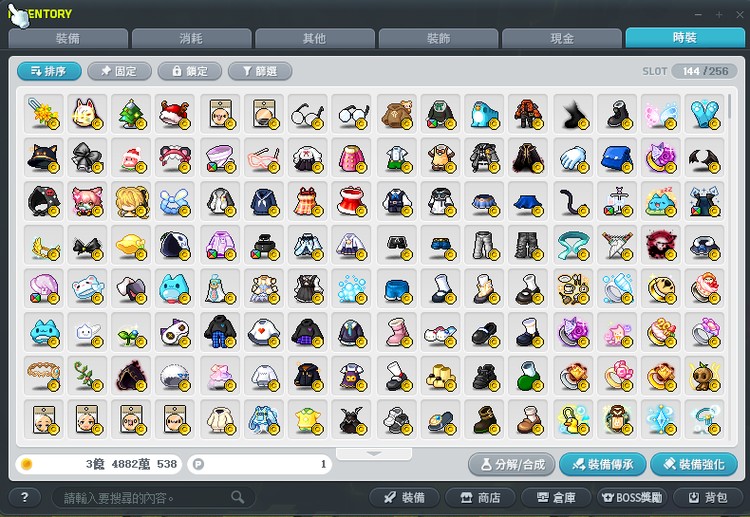This screenshot has height=517, width=750.
Task: Select the green vine branch item
Action: pos(87,376)
